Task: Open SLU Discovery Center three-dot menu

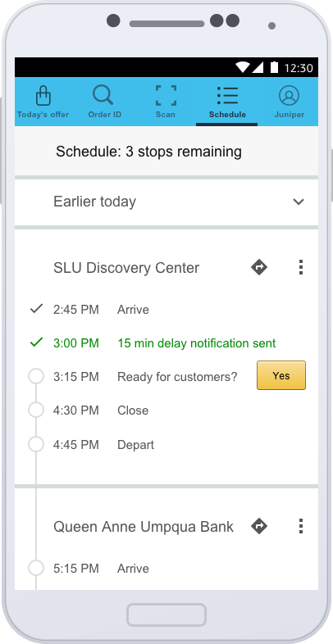Action: point(301,267)
